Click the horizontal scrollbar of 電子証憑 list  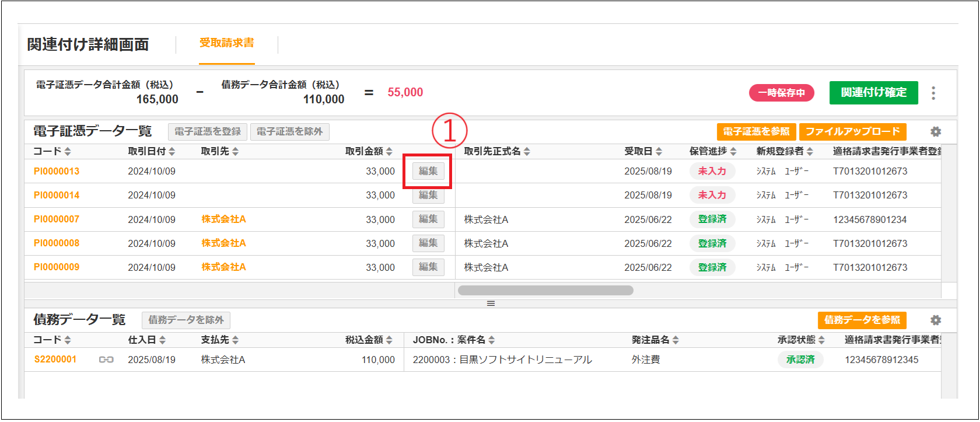(545, 291)
